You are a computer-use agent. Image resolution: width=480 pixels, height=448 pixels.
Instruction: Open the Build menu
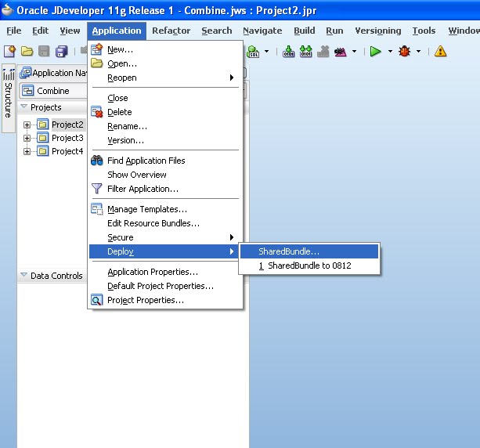[305, 31]
